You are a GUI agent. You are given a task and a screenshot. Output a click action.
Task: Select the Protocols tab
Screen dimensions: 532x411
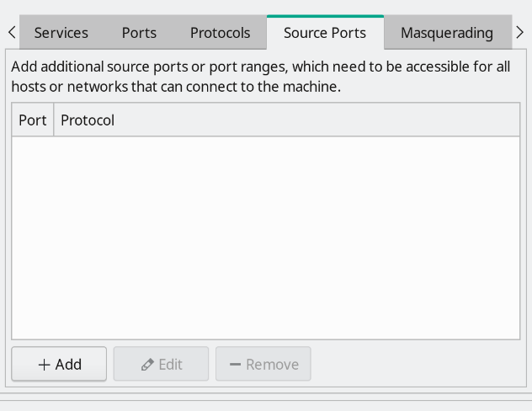[221, 33]
